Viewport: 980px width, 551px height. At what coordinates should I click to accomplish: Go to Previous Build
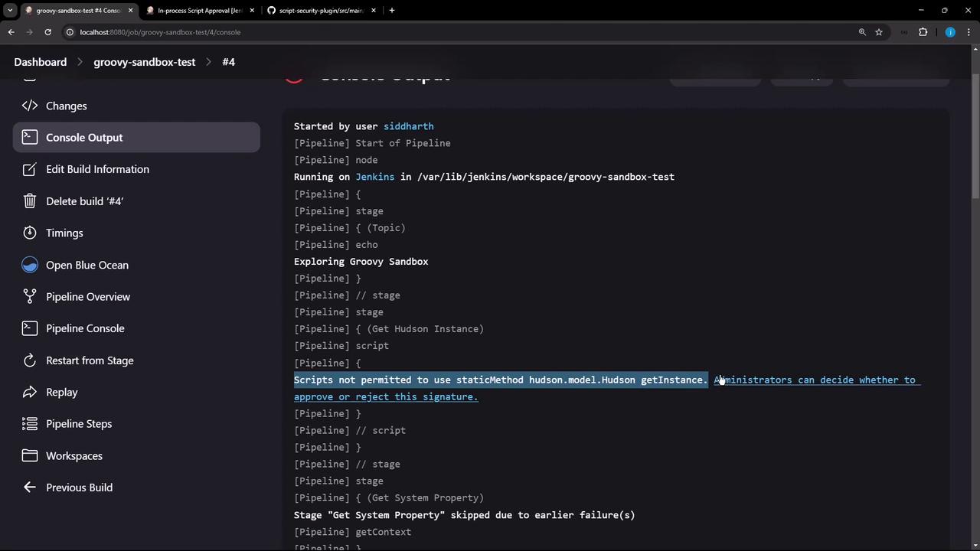(79, 487)
